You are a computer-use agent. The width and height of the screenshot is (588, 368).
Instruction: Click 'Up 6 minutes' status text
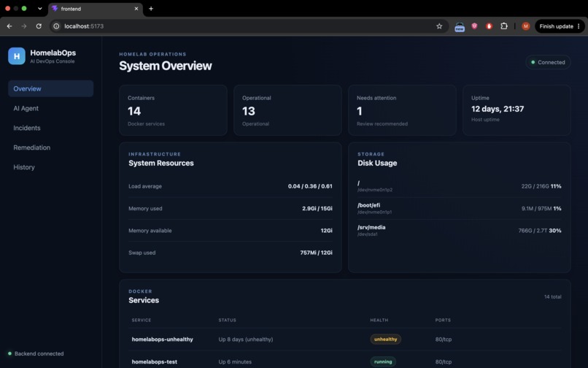click(235, 361)
